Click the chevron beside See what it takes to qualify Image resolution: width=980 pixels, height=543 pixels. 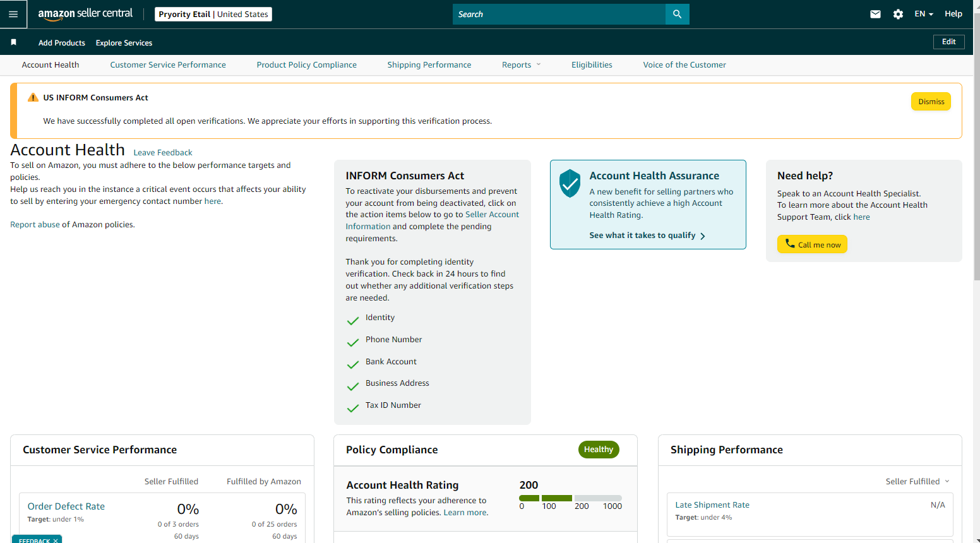click(703, 236)
